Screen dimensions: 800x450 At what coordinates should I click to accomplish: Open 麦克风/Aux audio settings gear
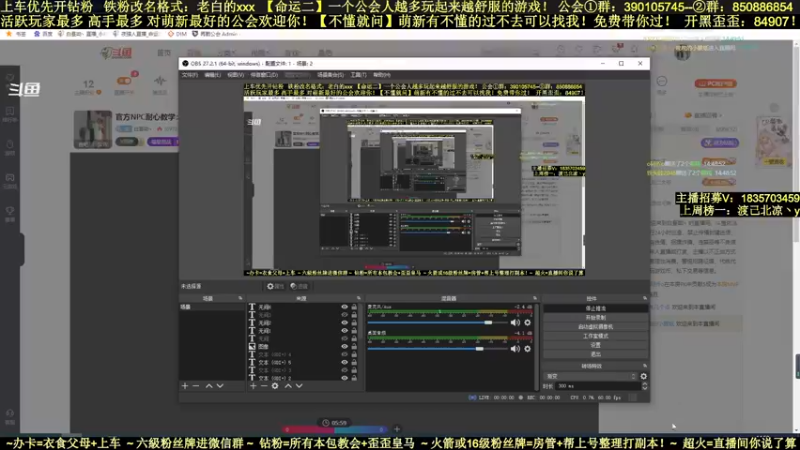528,322
